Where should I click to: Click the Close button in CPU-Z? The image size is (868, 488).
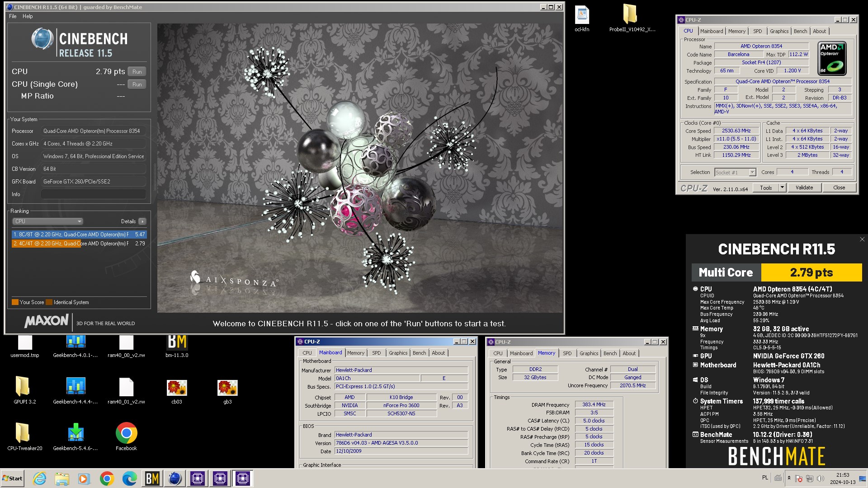tap(839, 188)
